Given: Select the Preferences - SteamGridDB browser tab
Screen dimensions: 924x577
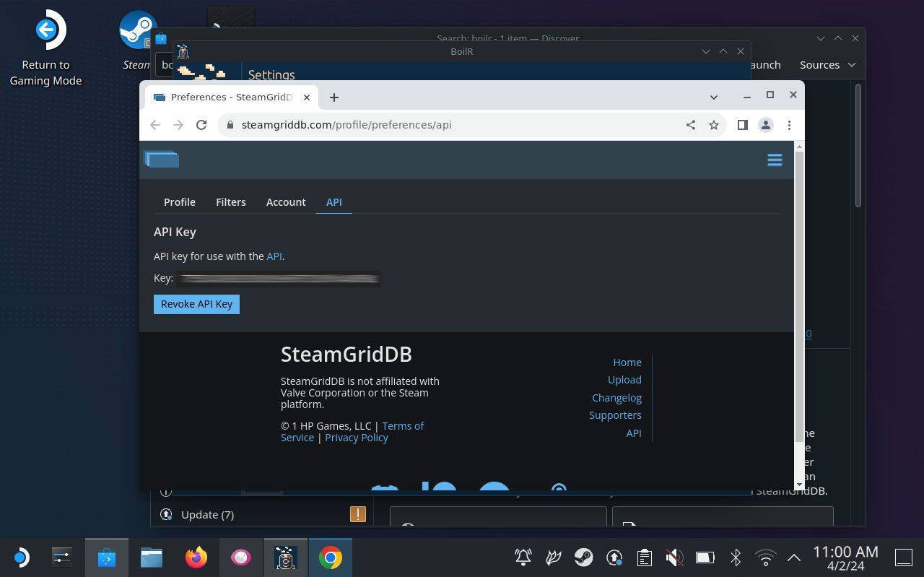Looking at the screenshot, I should (x=232, y=97).
